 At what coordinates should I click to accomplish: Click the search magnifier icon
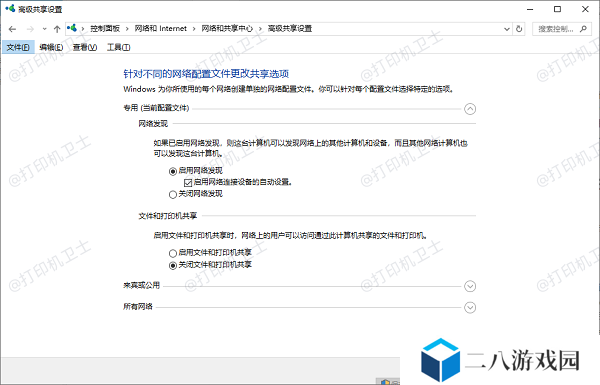click(583, 29)
